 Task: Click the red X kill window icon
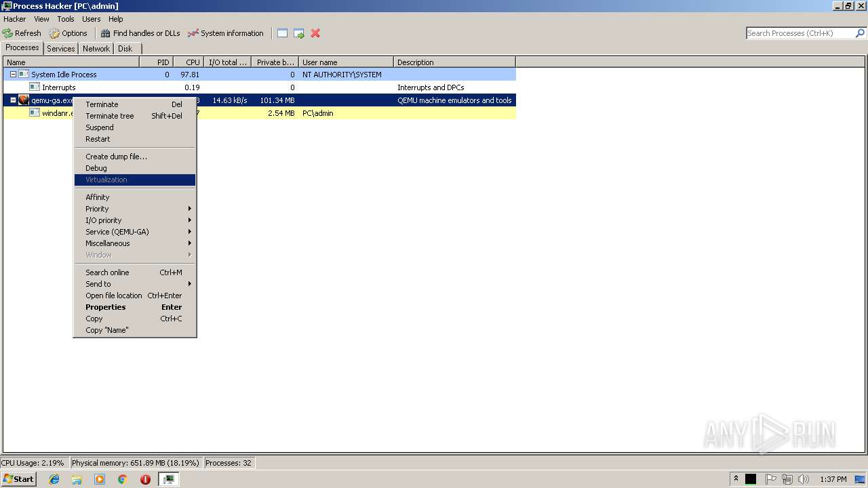click(x=315, y=33)
